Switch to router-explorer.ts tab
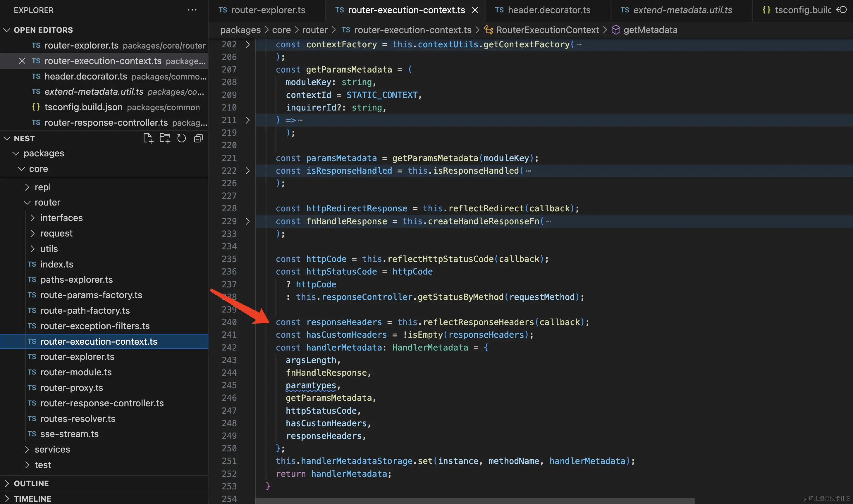This screenshot has width=853, height=504. coord(268,10)
